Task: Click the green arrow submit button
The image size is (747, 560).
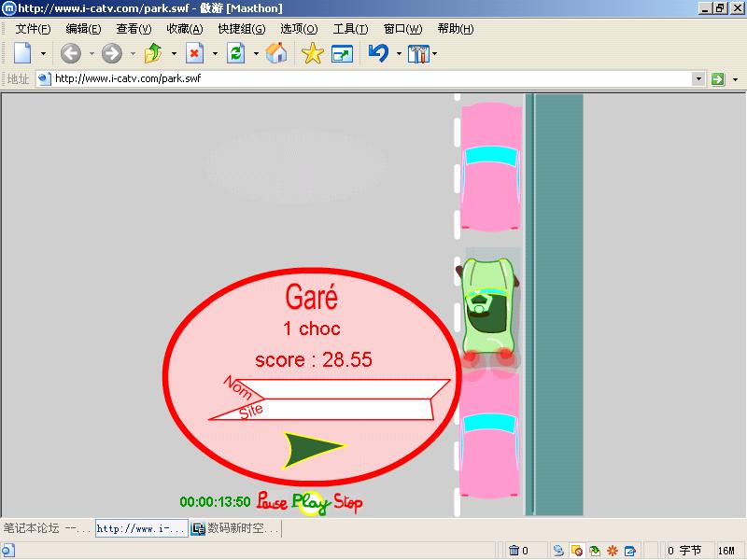Action: click(313, 449)
